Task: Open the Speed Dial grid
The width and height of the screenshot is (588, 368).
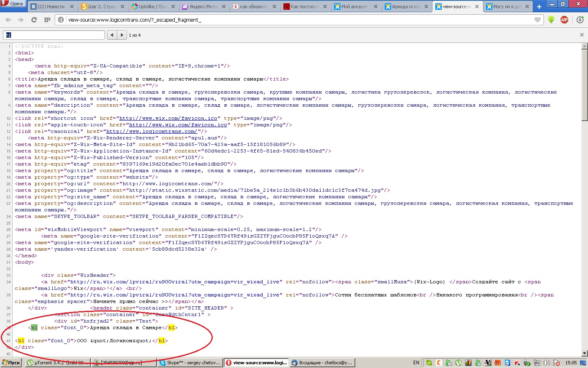Action: click(47, 20)
